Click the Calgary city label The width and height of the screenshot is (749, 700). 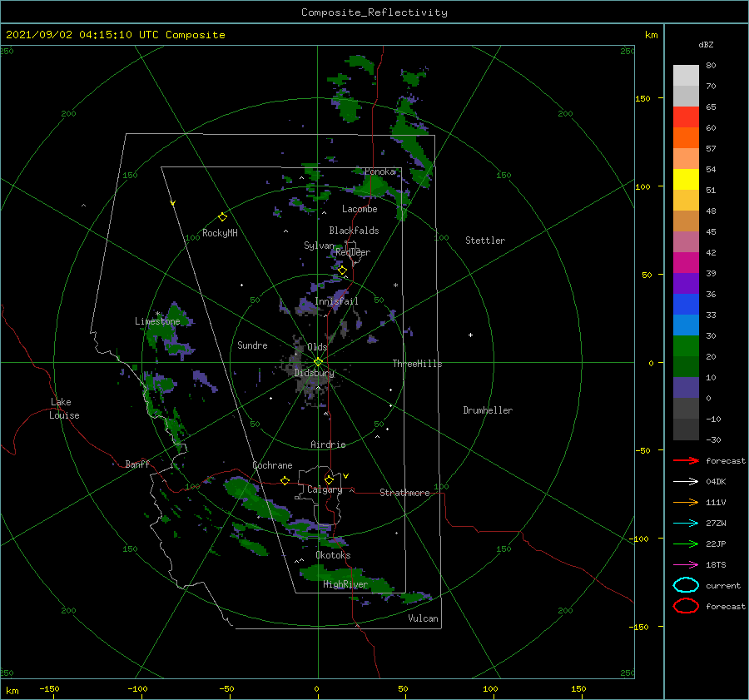point(325,489)
